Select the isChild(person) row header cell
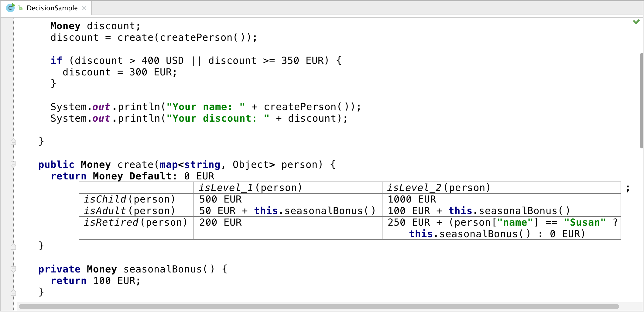Image resolution: width=644 pixels, height=312 pixels. tap(130, 199)
